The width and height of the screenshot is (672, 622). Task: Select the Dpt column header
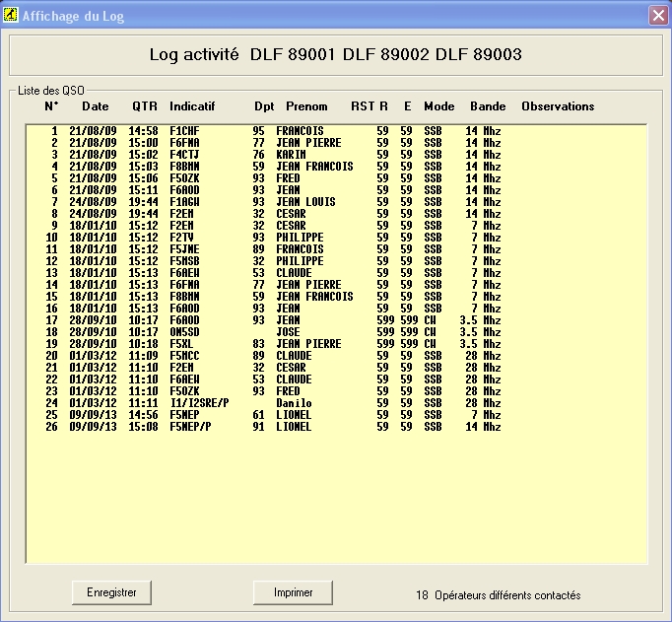pos(264,105)
